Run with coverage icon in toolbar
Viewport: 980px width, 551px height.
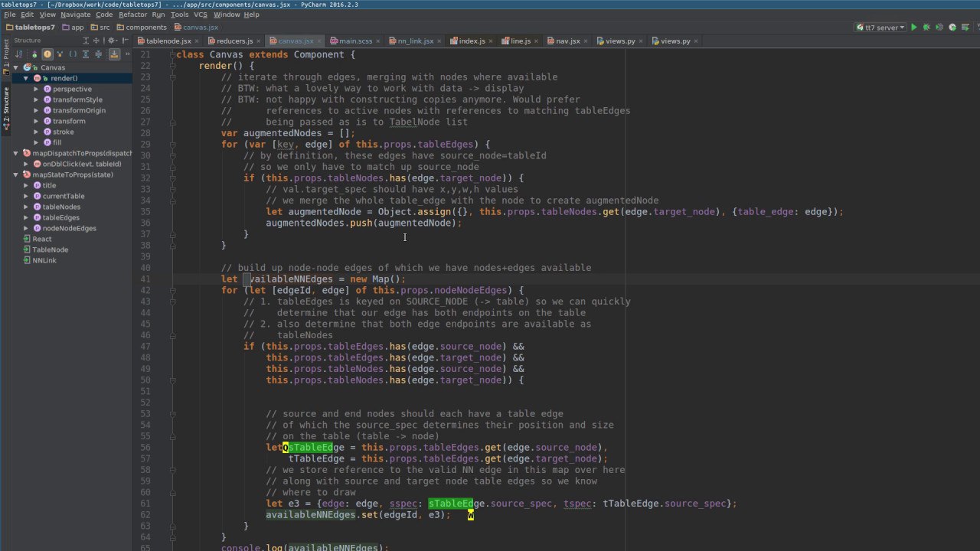click(x=939, y=27)
